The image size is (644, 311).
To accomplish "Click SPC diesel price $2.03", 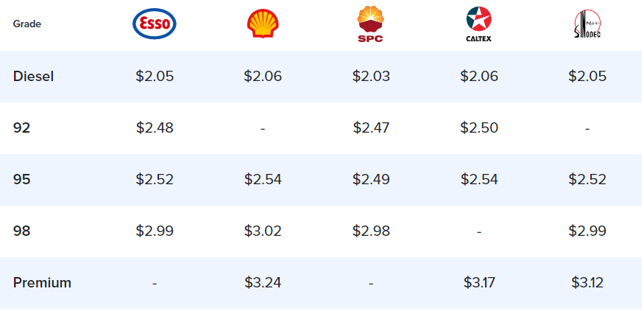I will click(x=371, y=77).
